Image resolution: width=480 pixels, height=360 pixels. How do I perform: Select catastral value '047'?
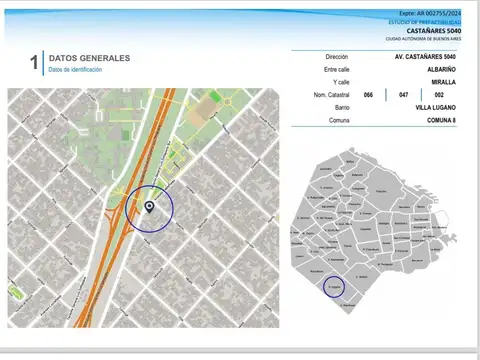(x=403, y=95)
